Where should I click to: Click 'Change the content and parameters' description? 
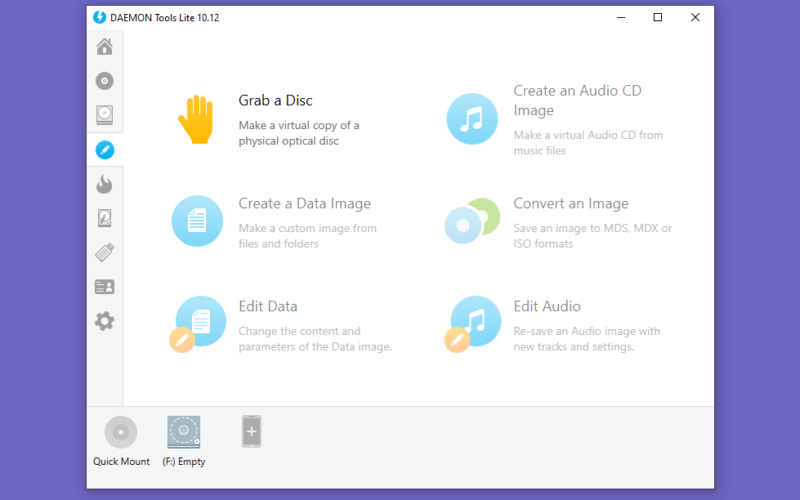tap(315, 339)
